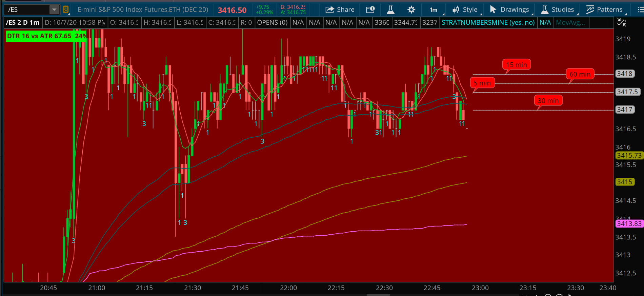Click the Share arrow icon

pos(329,9)
